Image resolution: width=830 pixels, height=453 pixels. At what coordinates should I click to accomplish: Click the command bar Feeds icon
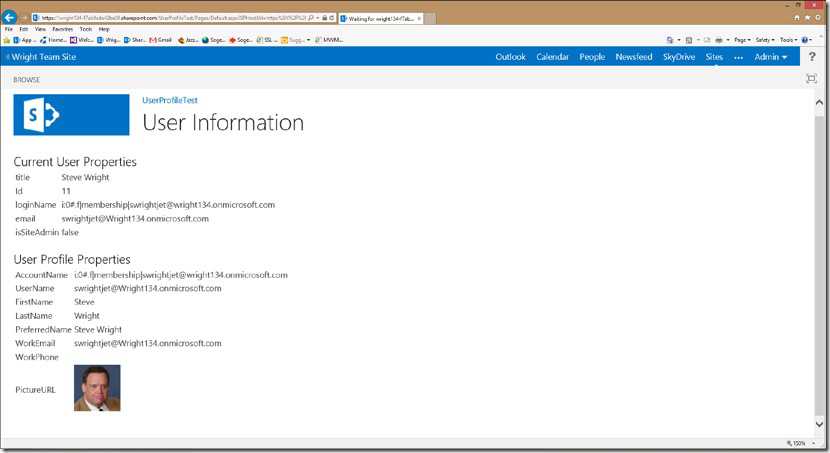[x=689, y=40]
